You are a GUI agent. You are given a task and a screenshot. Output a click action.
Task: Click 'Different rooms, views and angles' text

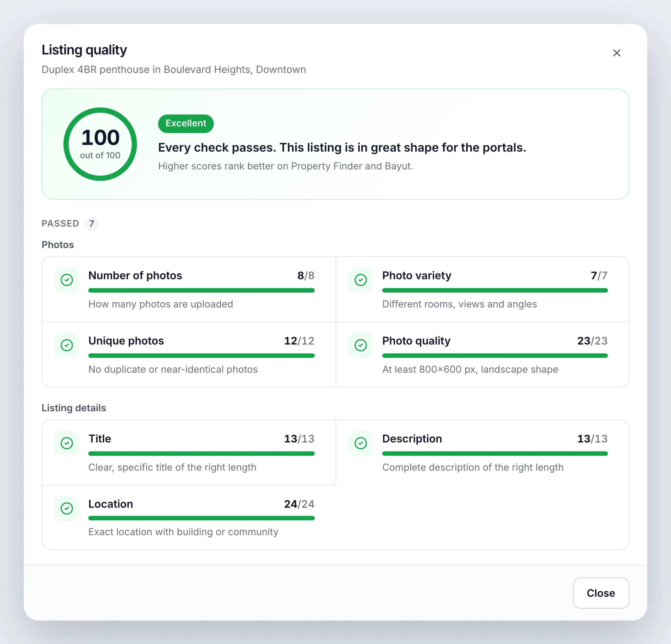click(x=459, y=304)
